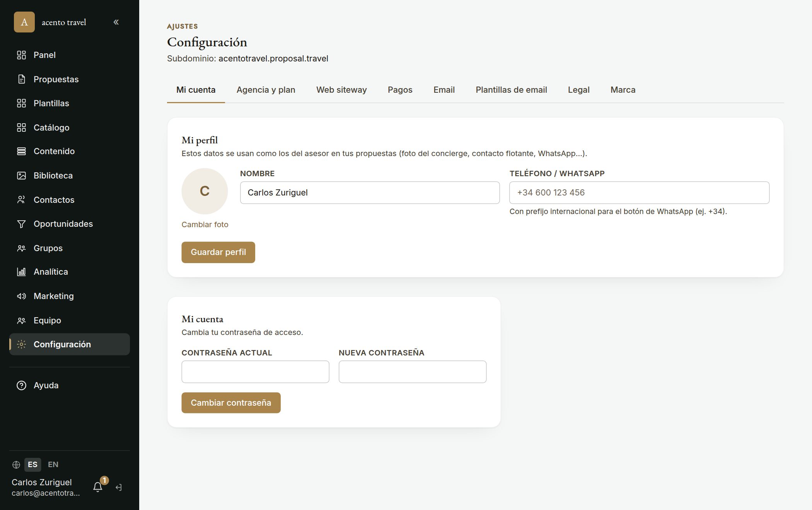Open notifications bell icon

click(98, 487)
